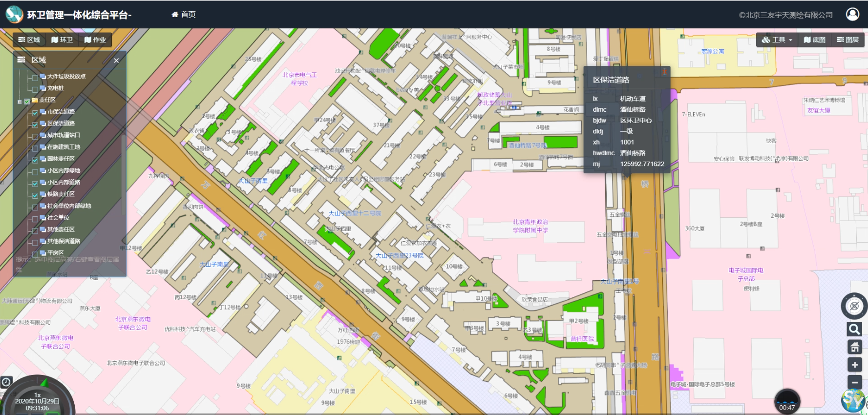This screenshot has width=868, height=415.
Task: Click popup value 一级
Action: pos(627,131)
